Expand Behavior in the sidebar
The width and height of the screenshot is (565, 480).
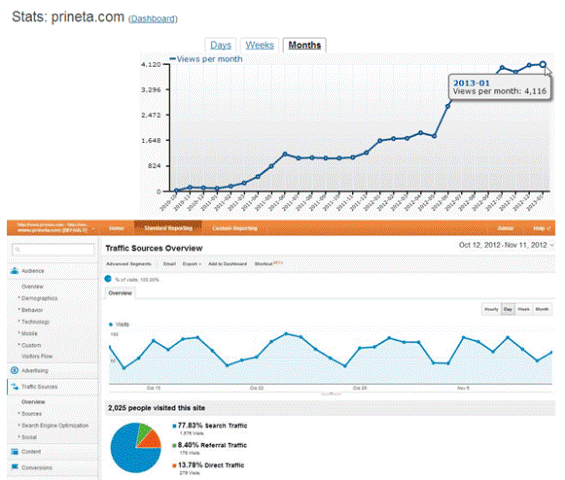coord(32,310)
